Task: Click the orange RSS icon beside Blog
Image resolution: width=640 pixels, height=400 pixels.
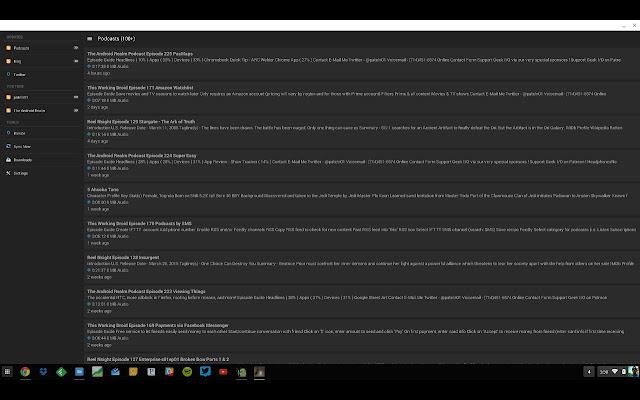Action: 8,61
